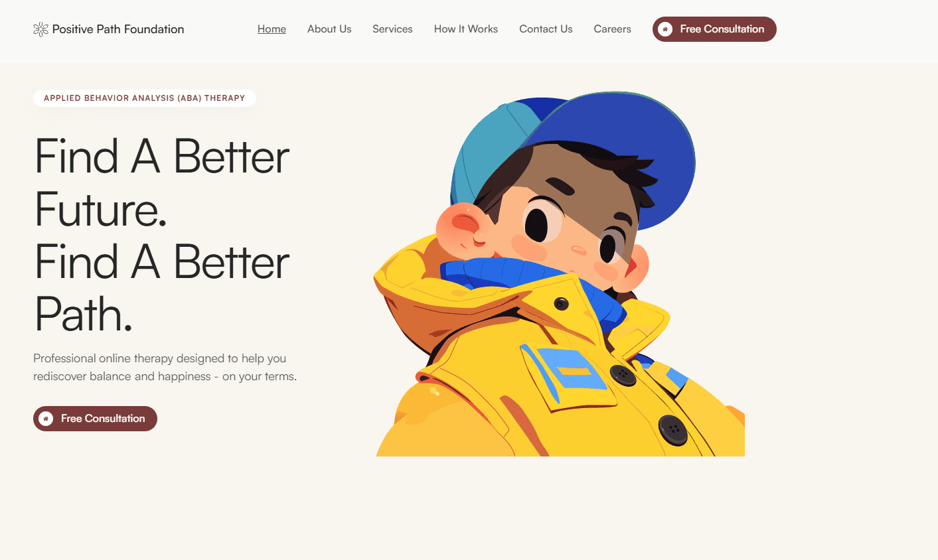Click the header Free Consultation button
The height and width of the screenshot is (560, 938).
click(714, 29)
